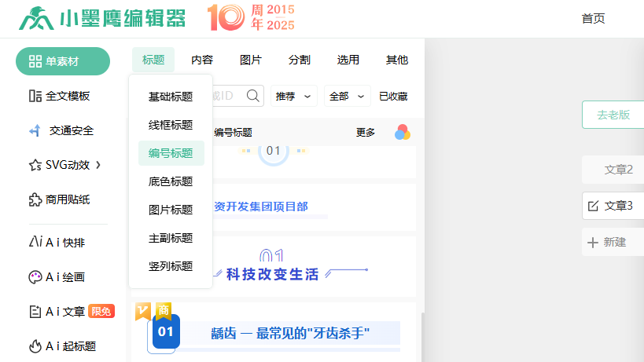Open Ai文章 document tool
This screenshot has width=644, height=362.
point(57,312)
